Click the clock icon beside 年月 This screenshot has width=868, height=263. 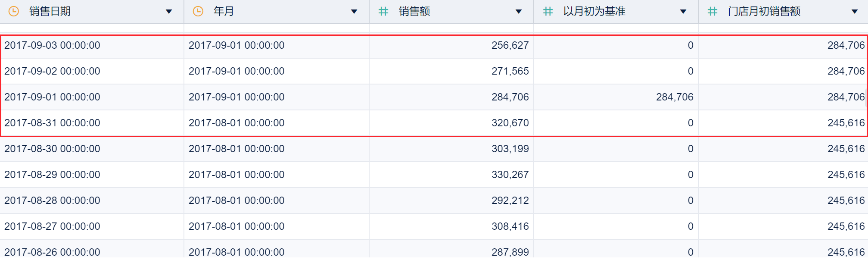[198, 11]
